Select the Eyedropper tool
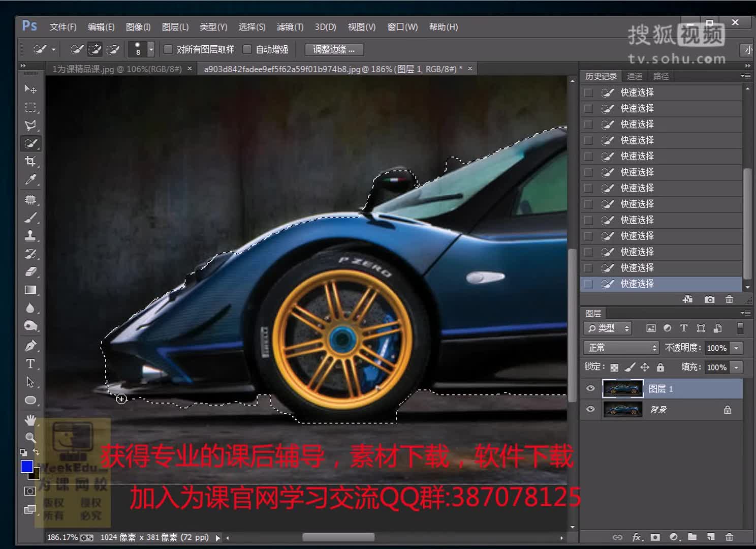The image size is (756, 549). [30, 180]
